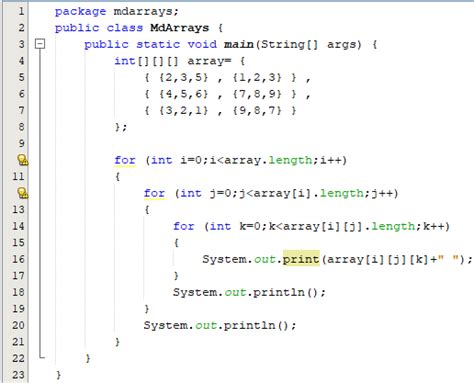Viewport: 474px width, 383px height.
Task: Click the hint lightbulb icon beside the i loop
Action: pyautogui.click(x=23, y=160)
